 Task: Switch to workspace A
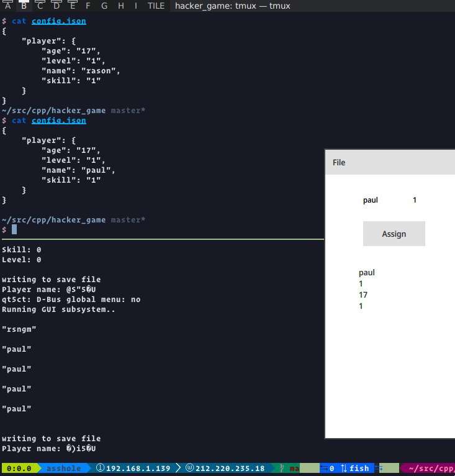[x=8, y=6]
